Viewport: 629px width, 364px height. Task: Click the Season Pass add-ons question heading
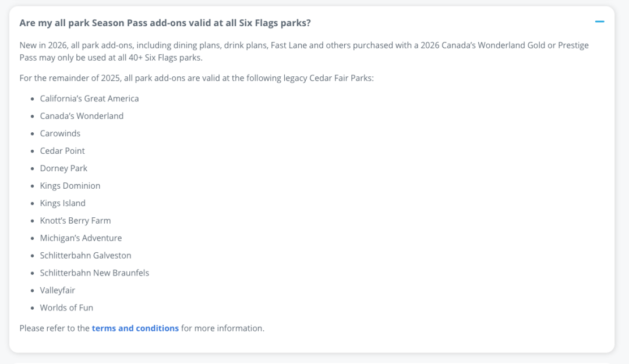click(165, 23)
